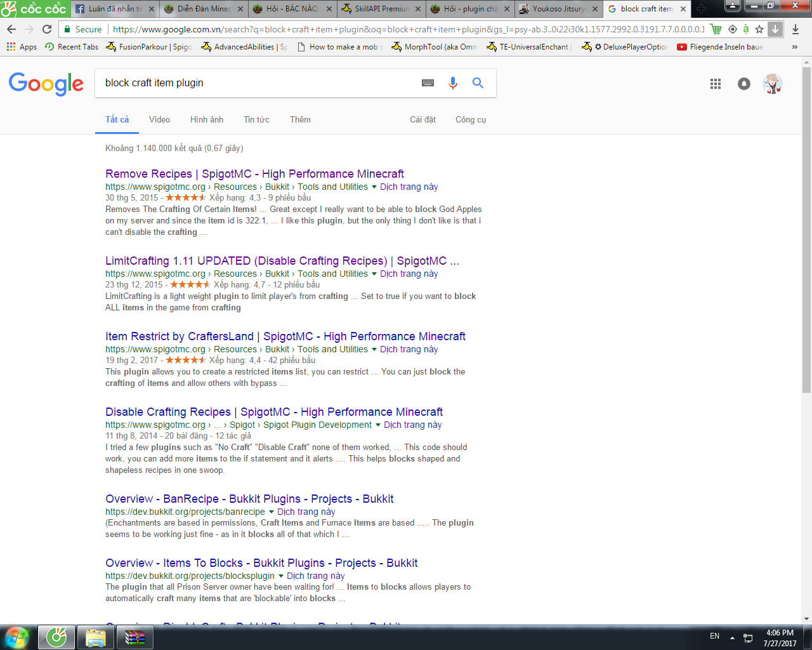
Task: Go to the Google logo homepage
Action: (46, 84)
